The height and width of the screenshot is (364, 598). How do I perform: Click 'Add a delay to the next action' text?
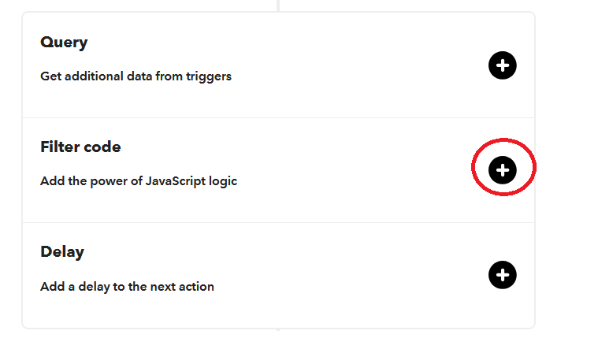pyautogui.click(x=127, y=287)
